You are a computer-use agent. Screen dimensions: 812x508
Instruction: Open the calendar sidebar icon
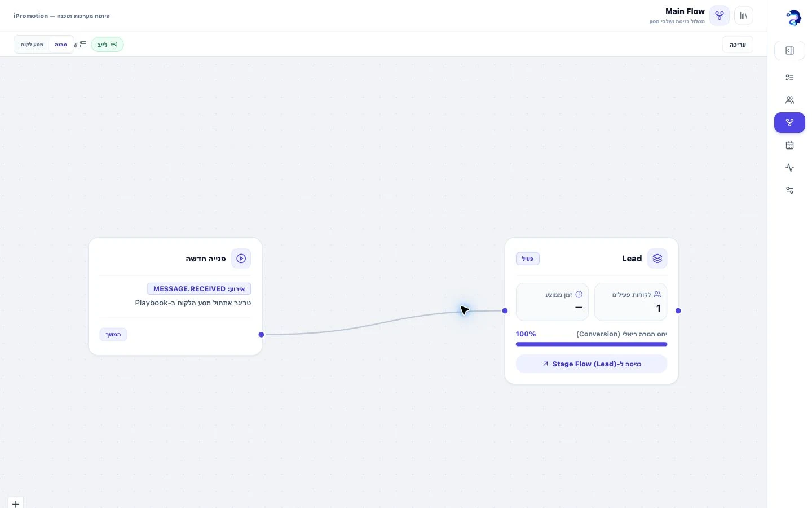[789, 145]
